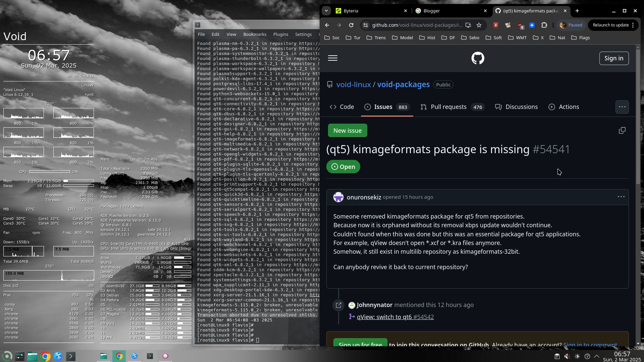The height and width of the screenshot is (362, 644).
Task: Expand more repository tabs ellipsis button
Action: point(622,107)
